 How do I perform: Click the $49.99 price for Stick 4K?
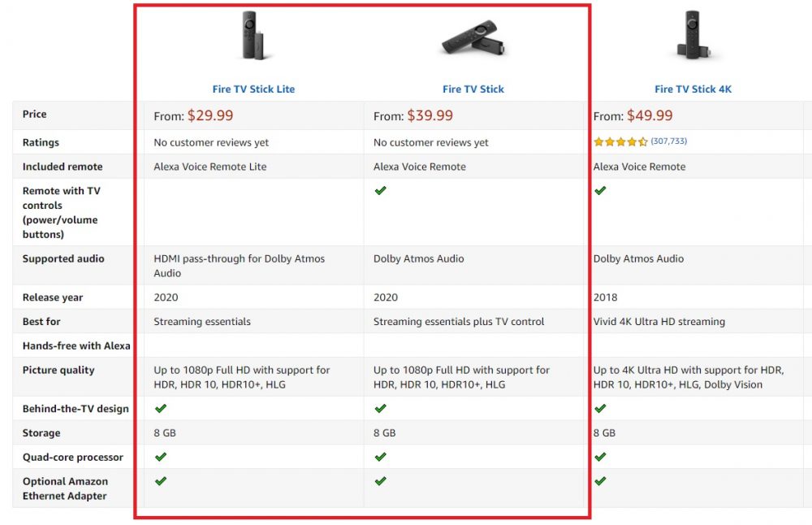coord(650,115)
